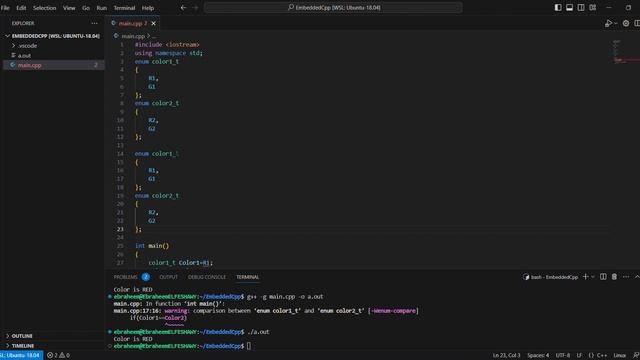Image resolution: width=640 pixels, height=360 pixels.
Task: Split the editor with the top-right icon
Action: pos(637,23)
